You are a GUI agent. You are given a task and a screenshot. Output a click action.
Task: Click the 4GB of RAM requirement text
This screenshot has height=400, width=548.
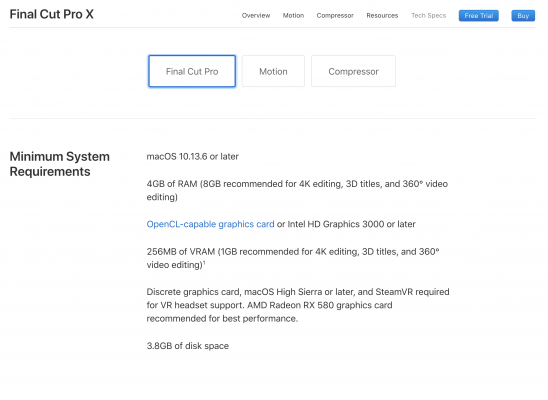(297, 190)
